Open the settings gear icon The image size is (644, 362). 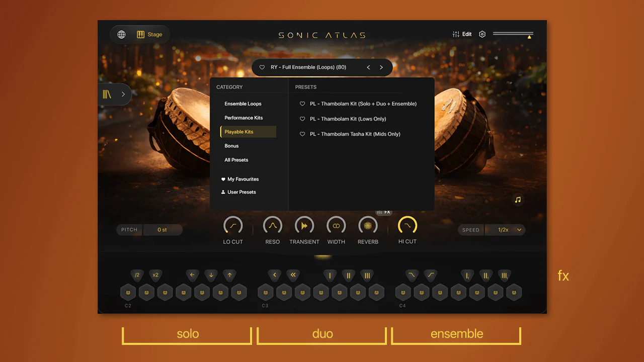coord(482,34)
